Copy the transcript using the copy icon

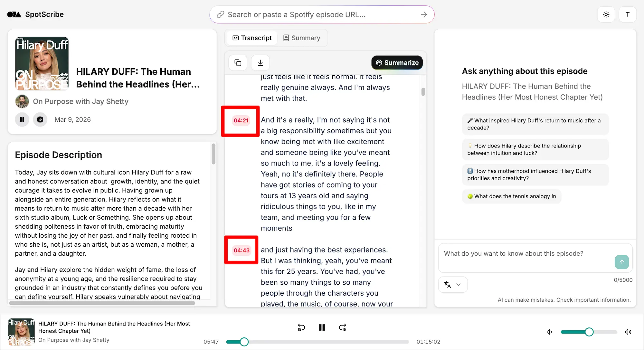coord(238,62)
